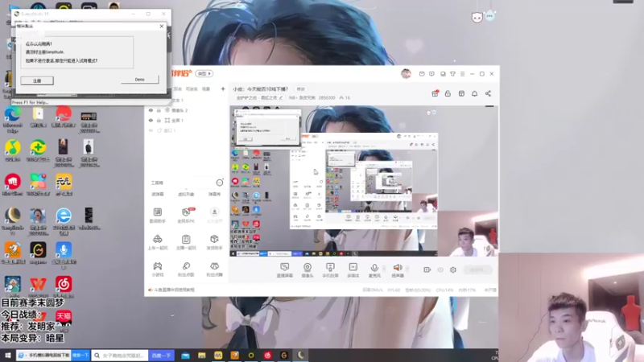Open the mail message icon in title bar
This screenshot has width=644, height=362.
(422, 74)
